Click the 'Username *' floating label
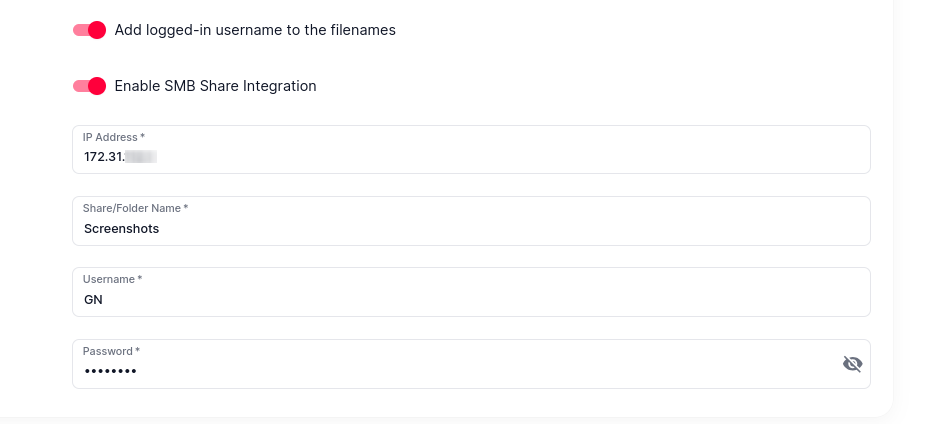The width and height of the screenshot is (935, 424). [112, 279]
